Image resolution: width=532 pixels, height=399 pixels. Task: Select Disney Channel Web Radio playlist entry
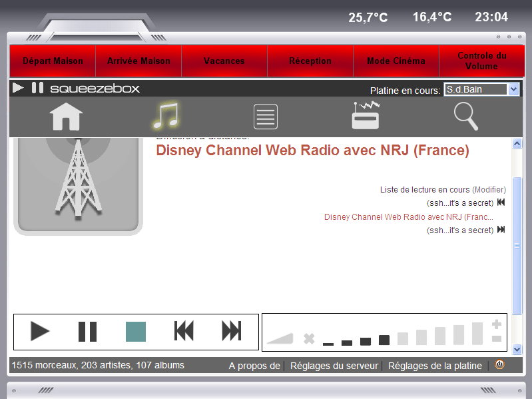click(409, 216)
